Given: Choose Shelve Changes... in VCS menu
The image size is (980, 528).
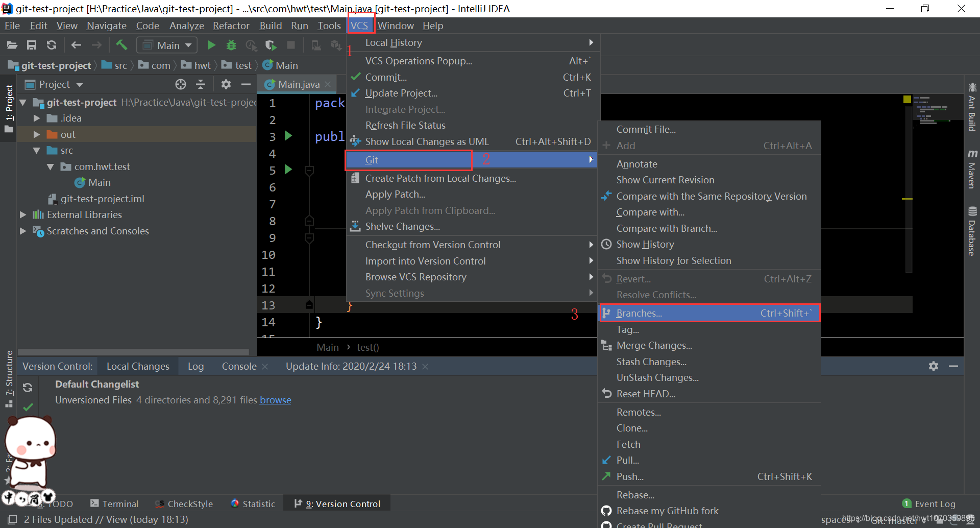Looking at the screenshot, I should (473, 226).
